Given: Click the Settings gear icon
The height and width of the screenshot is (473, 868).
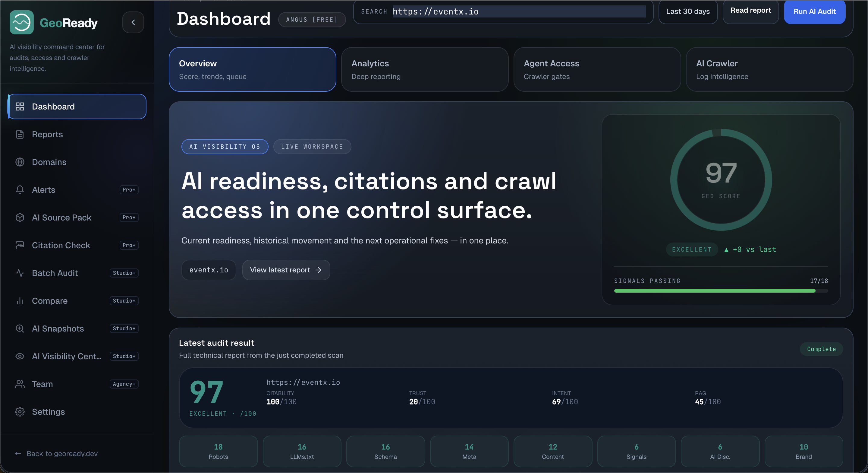Looking at the screenshot, I should (20, 411).
